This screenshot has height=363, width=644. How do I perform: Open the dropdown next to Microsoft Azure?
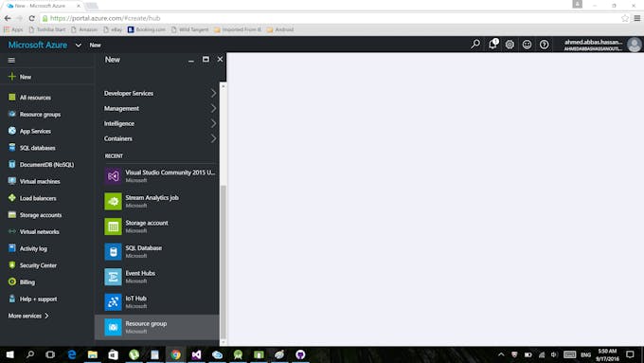pyautogui.click(x=78, y=45)
